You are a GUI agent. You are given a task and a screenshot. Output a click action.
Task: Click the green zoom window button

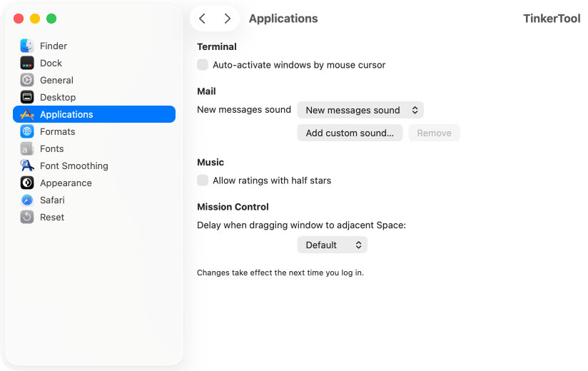tap(51, 19)
